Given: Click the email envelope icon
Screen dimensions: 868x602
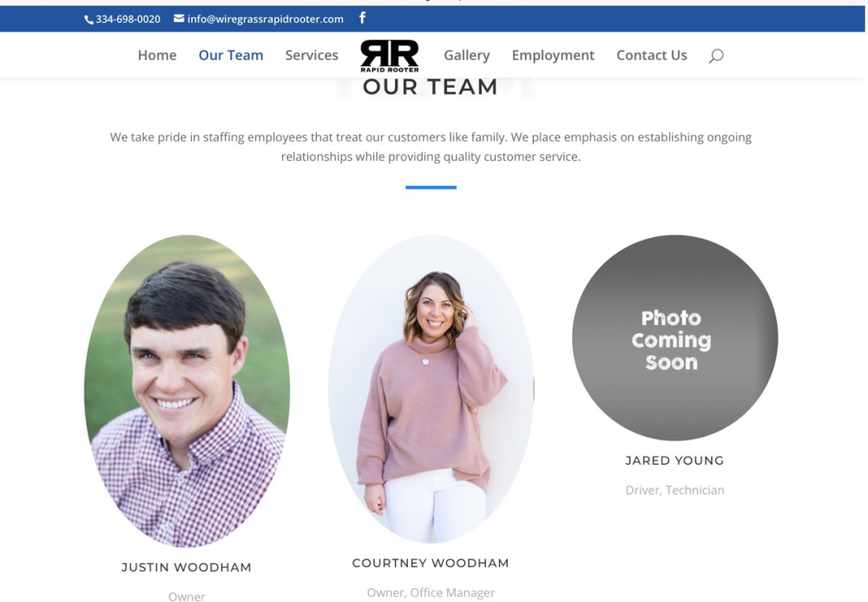Looking at the screenshot, I should 179,18.
